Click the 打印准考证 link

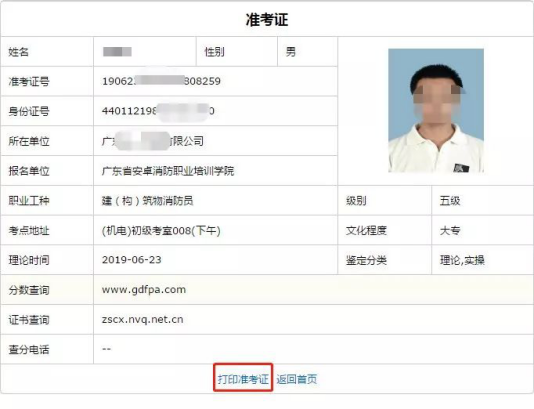point(243,379)
